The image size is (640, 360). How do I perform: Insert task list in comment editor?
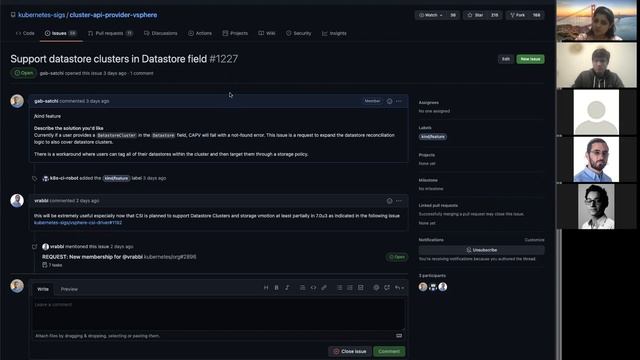point(360,288)
